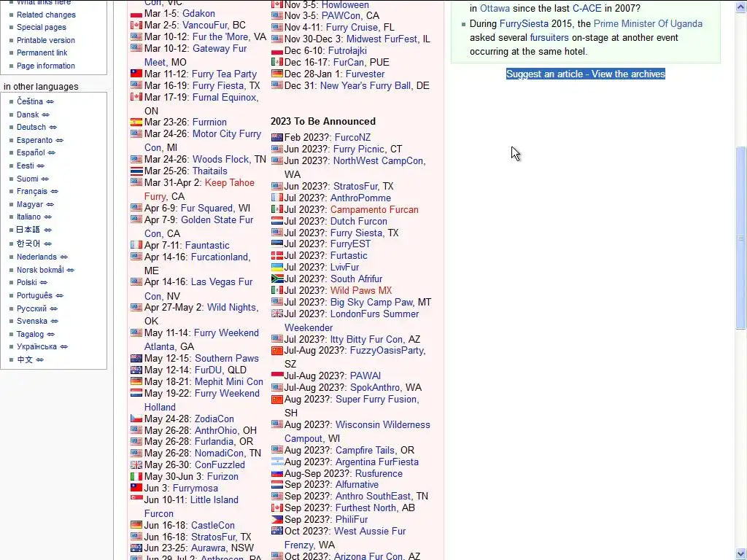Click the French flag next to Fauntastic
Image resolution: width=747 pixels, height=560 pixels.
click(x=136, y=245)
